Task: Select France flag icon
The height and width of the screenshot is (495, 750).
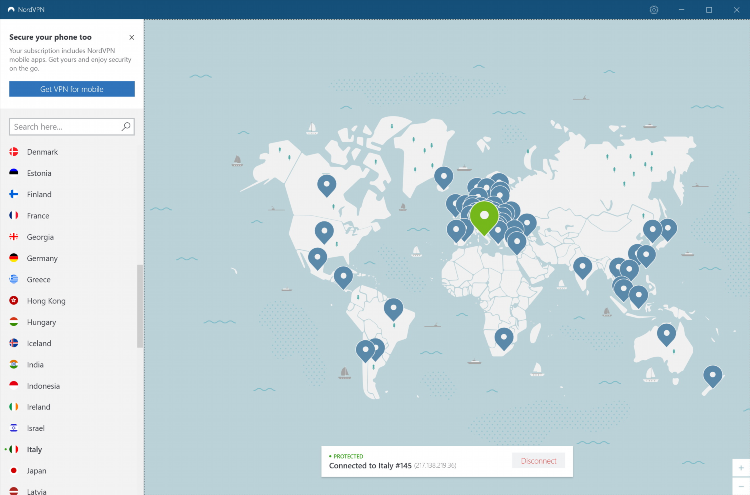Action: pos(14,216)
